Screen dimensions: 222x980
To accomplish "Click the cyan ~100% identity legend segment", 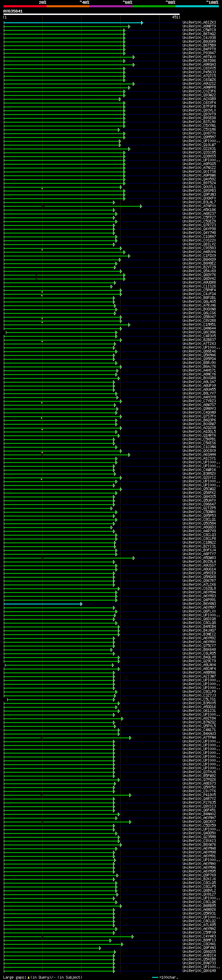I will 197,6.
